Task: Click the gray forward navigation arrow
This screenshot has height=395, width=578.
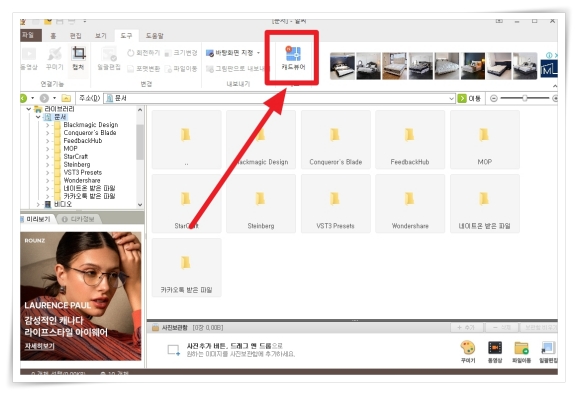Action: [x=44, y=98]
